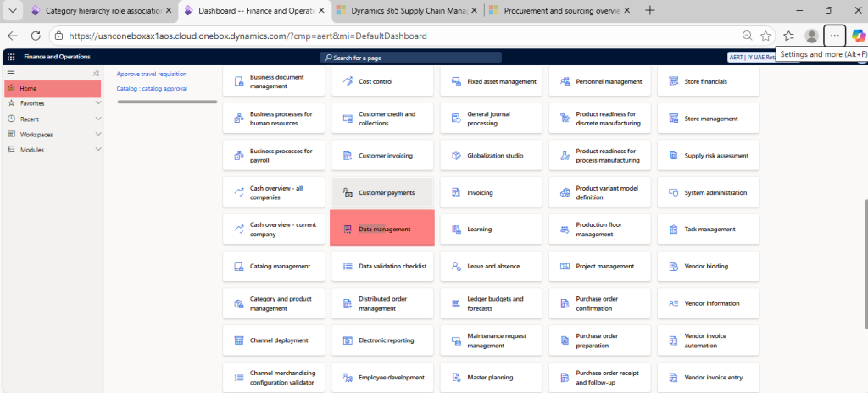Click the browser profile avatar icon
The image size is (868, 393).
[811, 36]
